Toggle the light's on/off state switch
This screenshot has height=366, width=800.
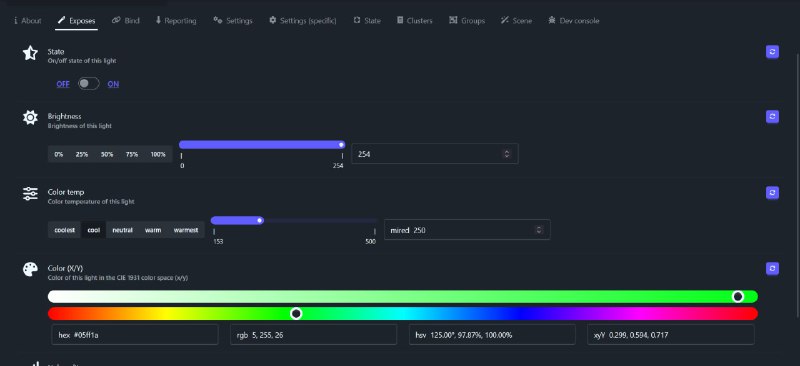point(88,84)
